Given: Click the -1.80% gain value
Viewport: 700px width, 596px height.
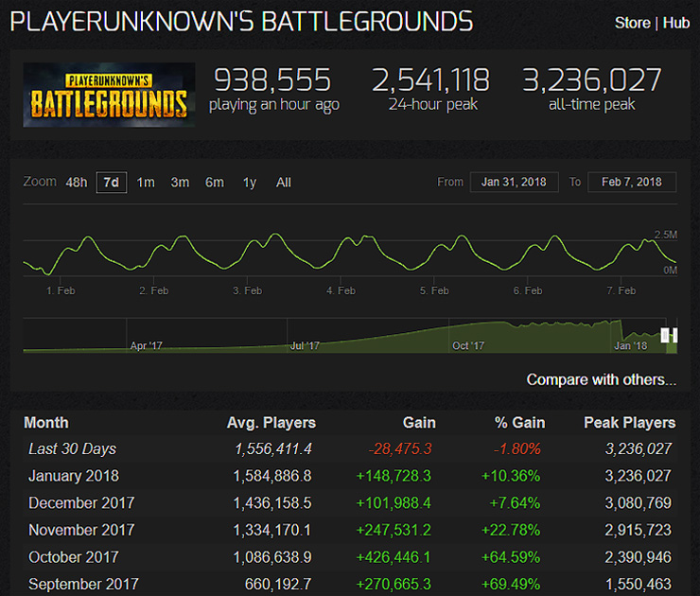Looking at the screenshot, I should (517, 448).
